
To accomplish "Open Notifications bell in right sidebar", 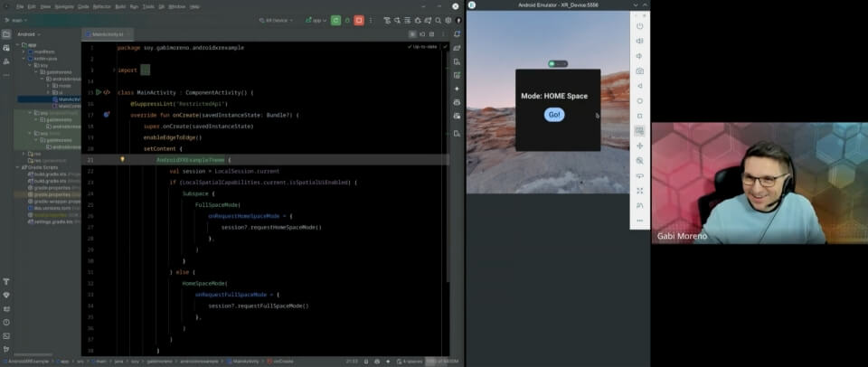I will click(x=457, y=34).
